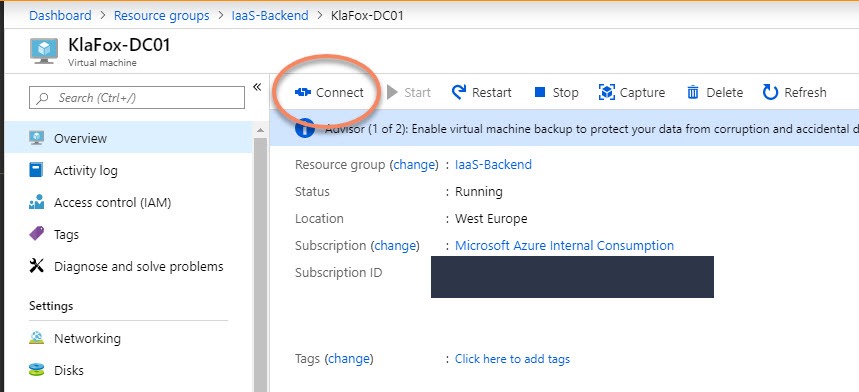The image size is (859, 392).
Task: Change the resource group
Action: coord(415,165)
